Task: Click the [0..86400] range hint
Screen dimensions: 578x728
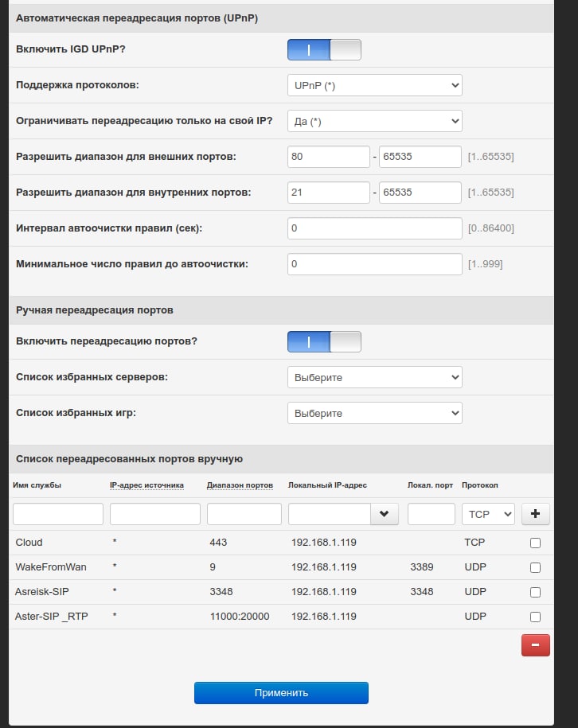Action: coord(490,228)
